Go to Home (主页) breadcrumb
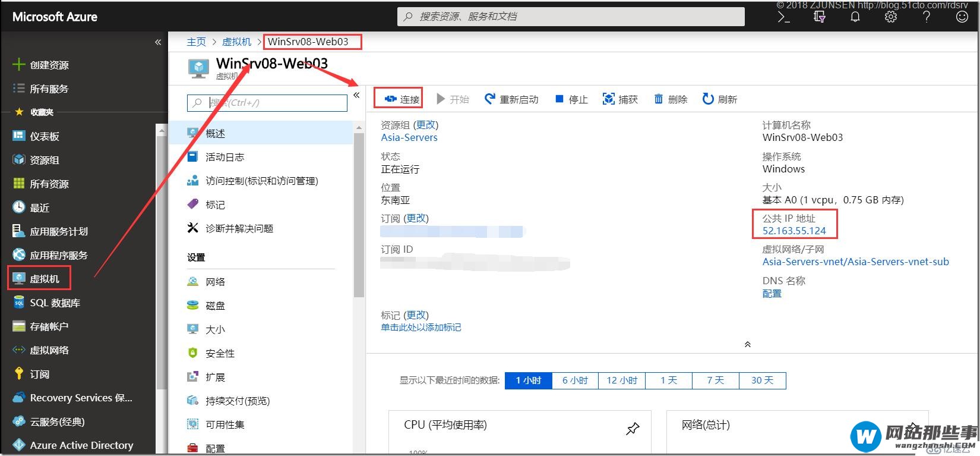This screenshot has width=980, height=456. pyautogui.click(x=196, y=42)
